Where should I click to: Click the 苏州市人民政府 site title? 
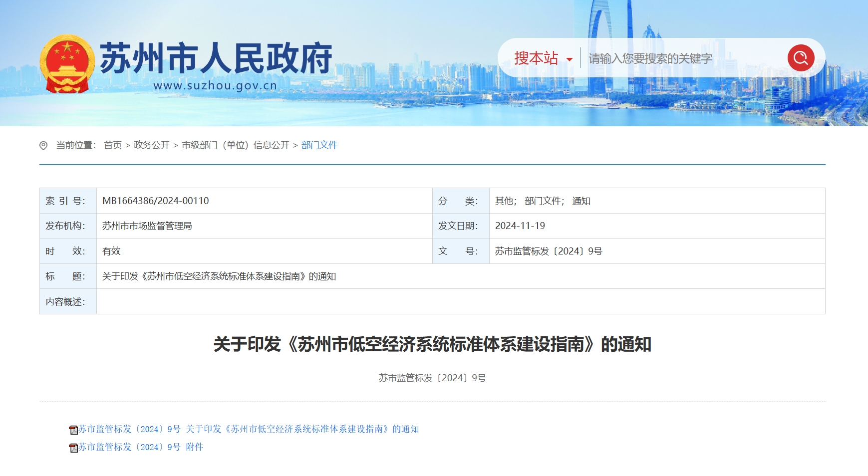click(216, 58)
